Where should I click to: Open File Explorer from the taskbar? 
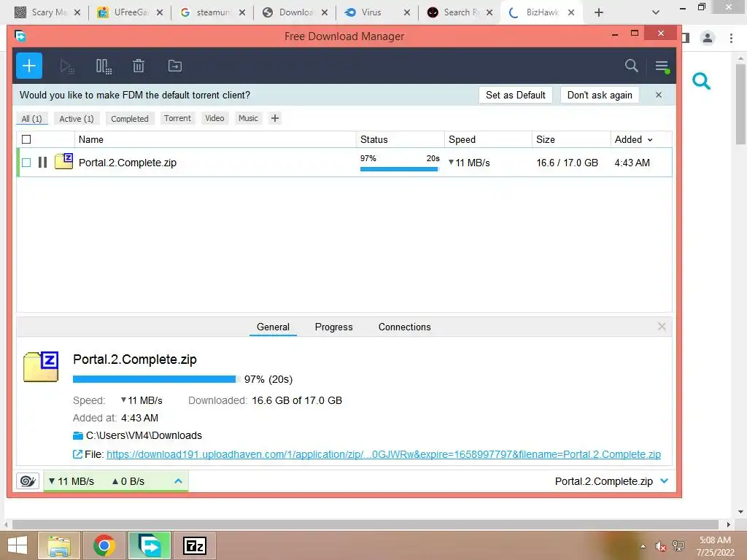point(59,545)
